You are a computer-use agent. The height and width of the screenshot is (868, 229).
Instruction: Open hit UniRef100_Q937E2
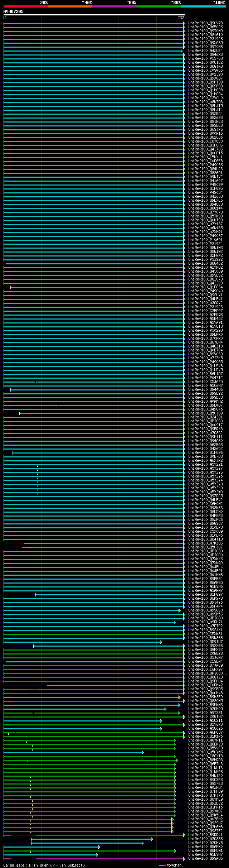205,831
